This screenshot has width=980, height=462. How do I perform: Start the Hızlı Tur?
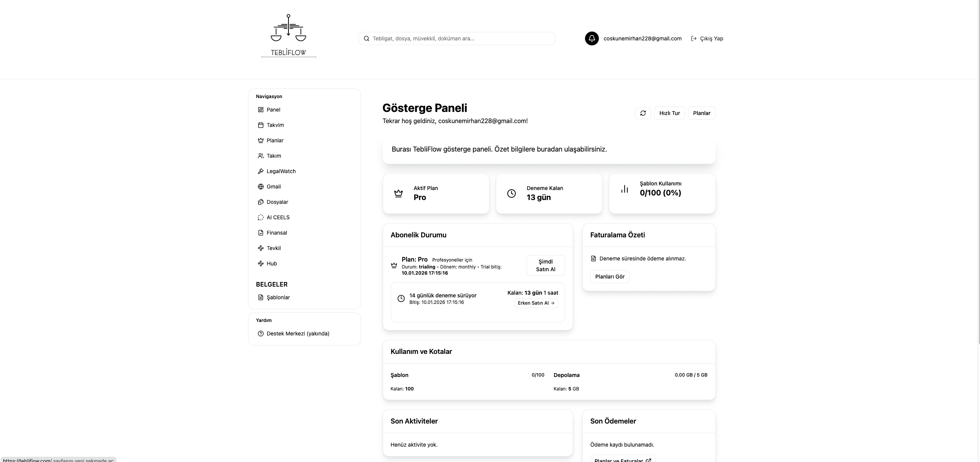click(669, 113)
